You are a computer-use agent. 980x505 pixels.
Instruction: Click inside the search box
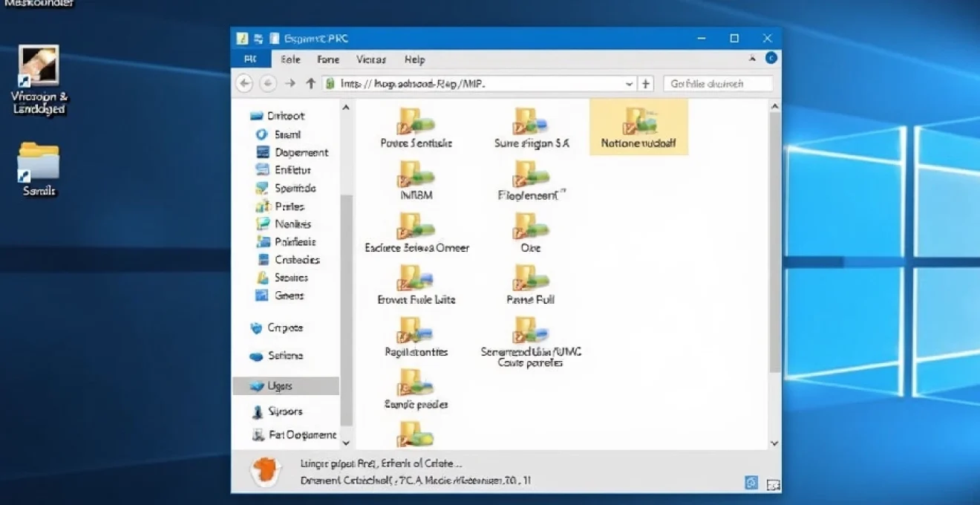pos(718,83)
